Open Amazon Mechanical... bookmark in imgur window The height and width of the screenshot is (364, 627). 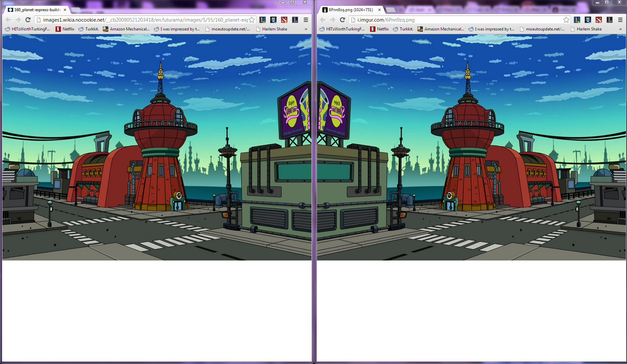[x=441, y=29]
